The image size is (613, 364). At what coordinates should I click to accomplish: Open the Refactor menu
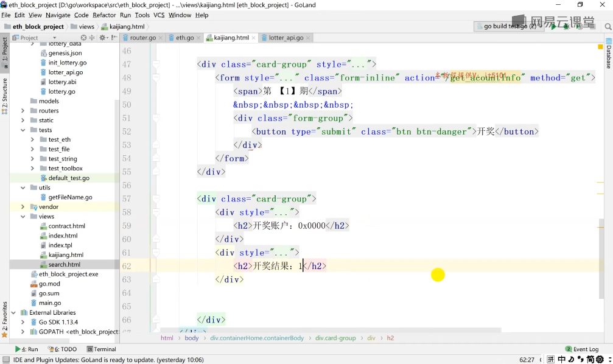(x=104, y=15)
